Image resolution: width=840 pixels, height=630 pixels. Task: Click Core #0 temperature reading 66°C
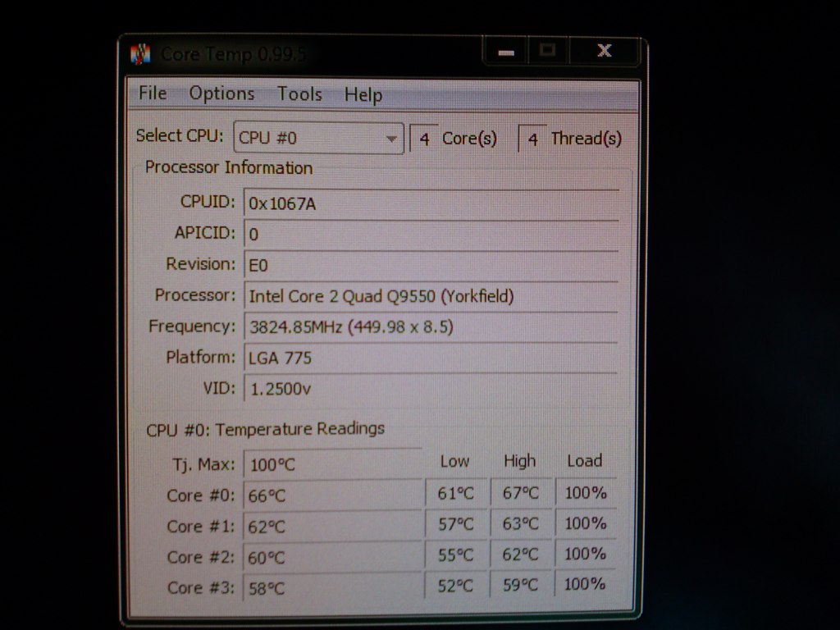tap(333, 495)
